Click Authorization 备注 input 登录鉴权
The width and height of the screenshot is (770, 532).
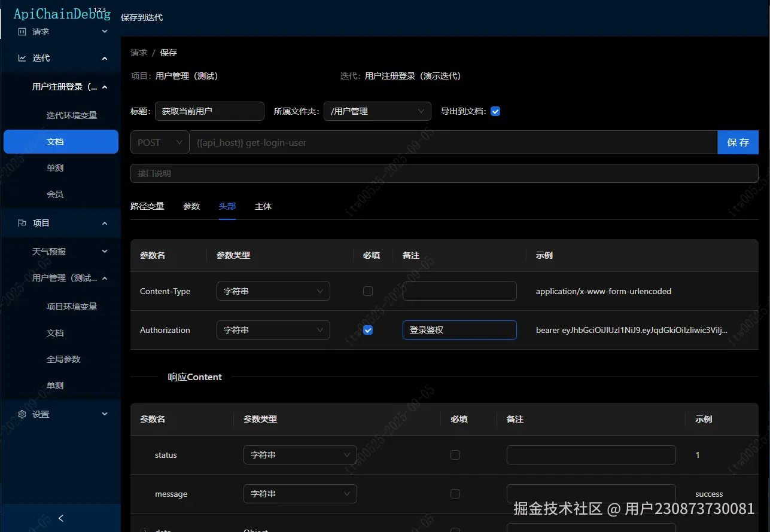point(459,330)
